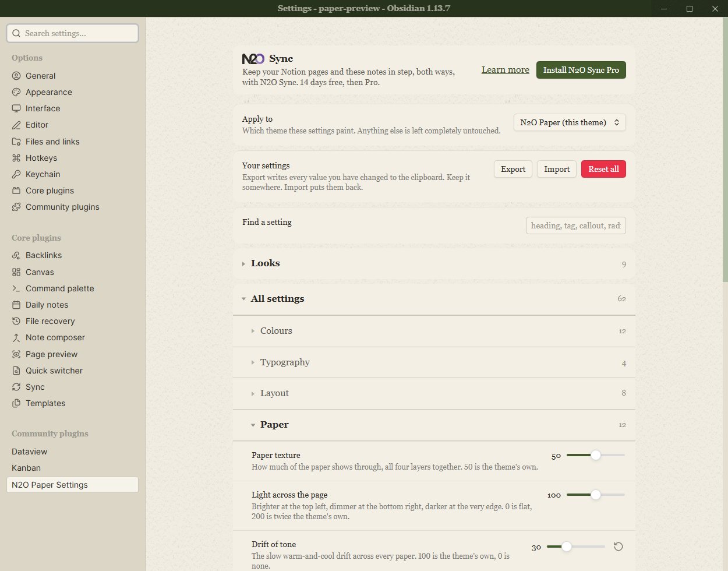The image size is (728, 571).
Task: Collapse the Paper group
Action: (434, 425)
